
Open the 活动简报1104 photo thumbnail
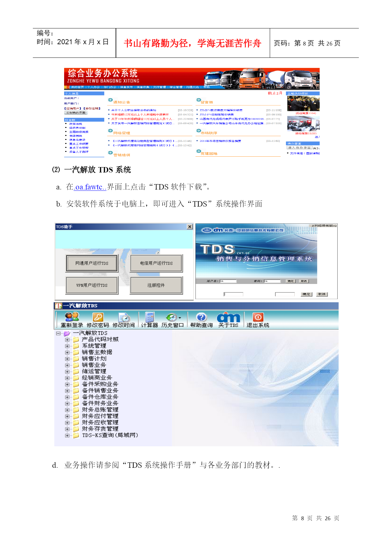coord(303,104)
